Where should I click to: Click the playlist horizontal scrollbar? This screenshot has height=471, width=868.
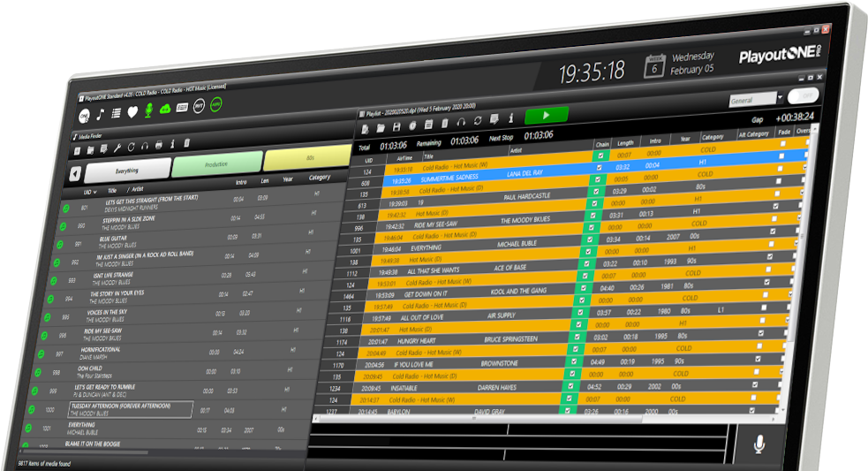(548, 419)
